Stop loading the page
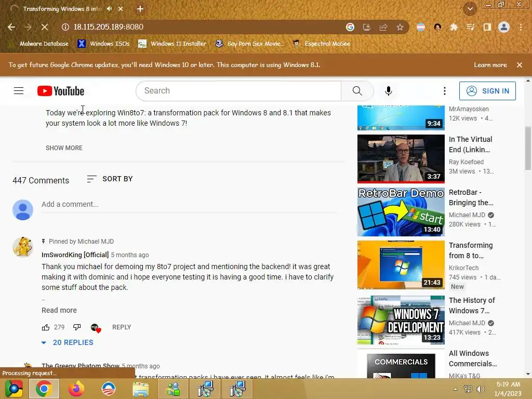The height and width of the screenshot is (399, 532). point(45,27)
